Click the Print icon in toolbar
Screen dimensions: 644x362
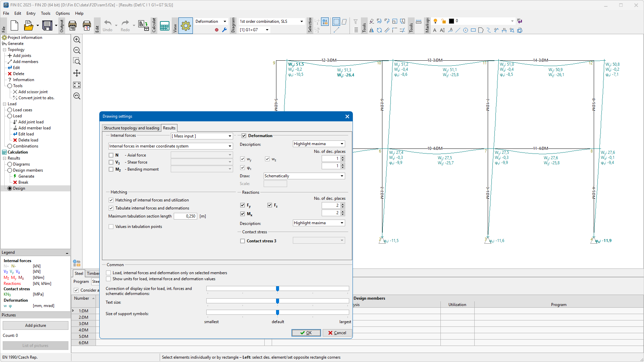click(x=72, y=25)
